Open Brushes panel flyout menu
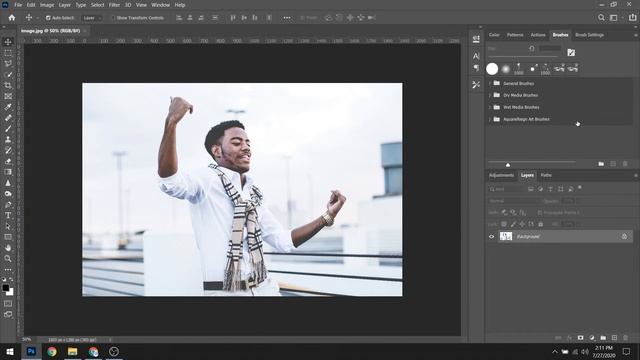Image resolution: width=640 pixels, height=360 pixels. [636, 35]
